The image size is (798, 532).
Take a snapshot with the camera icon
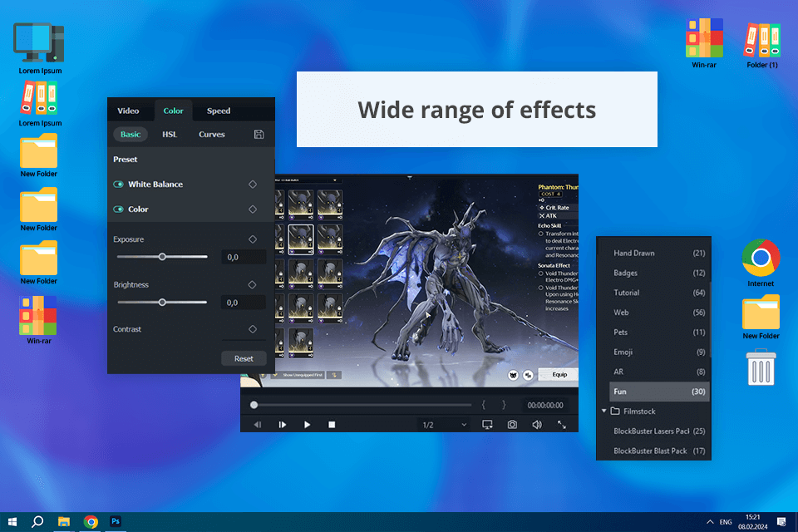pos(512,425)
